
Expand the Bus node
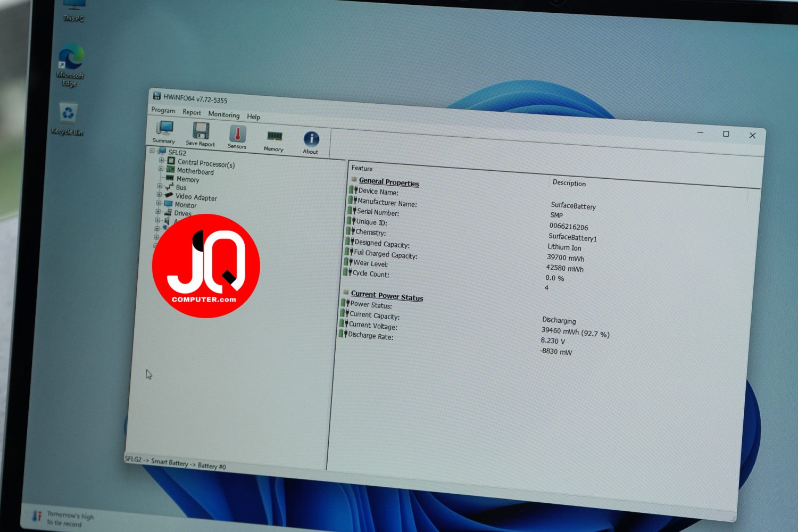pos(160,186)
